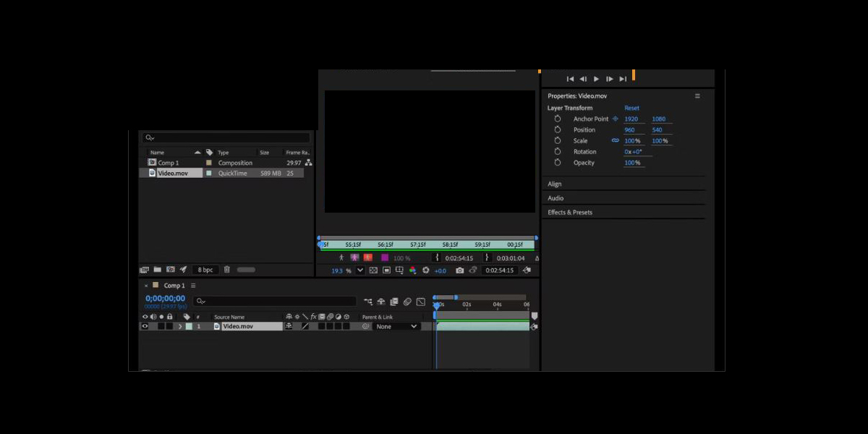Click the Position stopwatch icon
868x434 pixels.
point(558,130)
